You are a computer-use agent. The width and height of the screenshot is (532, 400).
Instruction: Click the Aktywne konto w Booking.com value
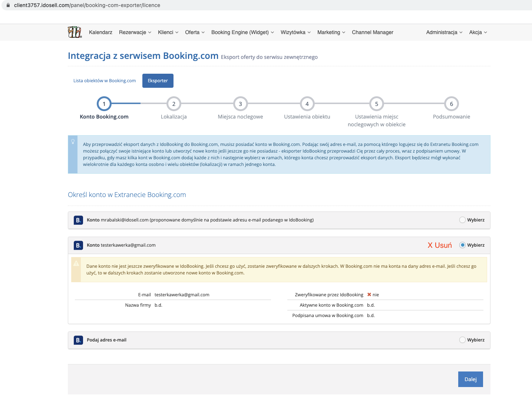[371, 305]
